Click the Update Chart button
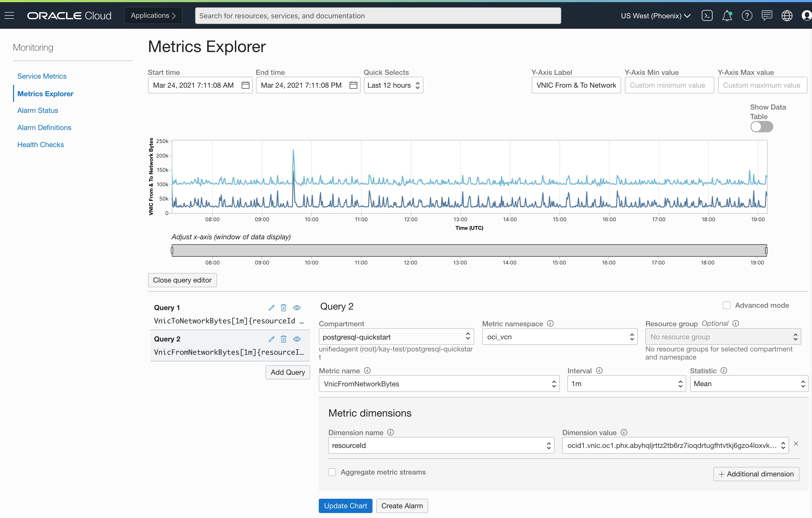This screenshot has width=812, height=518. point(345,506)
